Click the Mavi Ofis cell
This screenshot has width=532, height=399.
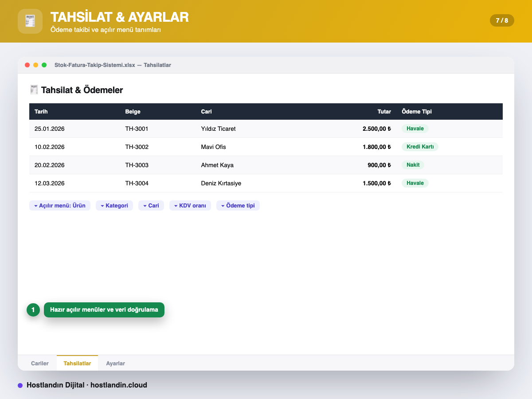click(x=213, y=147)
